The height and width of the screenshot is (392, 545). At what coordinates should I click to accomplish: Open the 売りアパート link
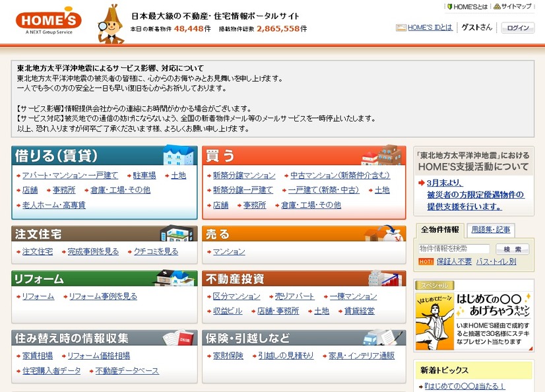coord(295,296)
